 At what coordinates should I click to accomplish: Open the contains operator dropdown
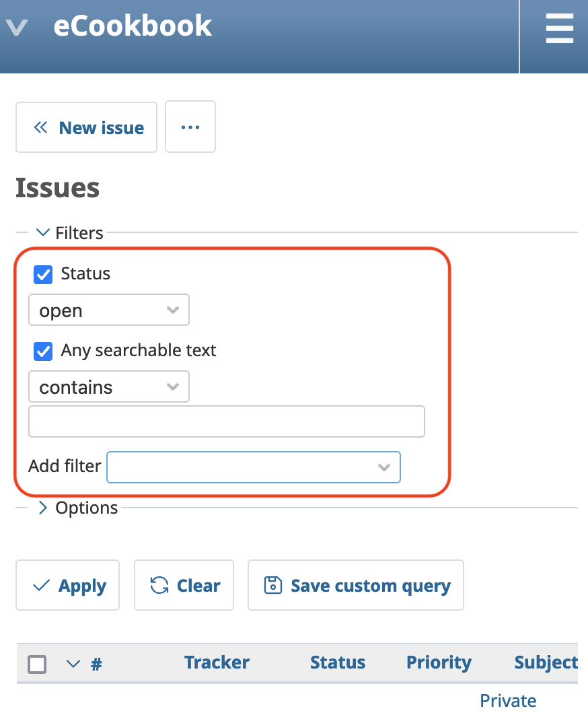[109, 387]
